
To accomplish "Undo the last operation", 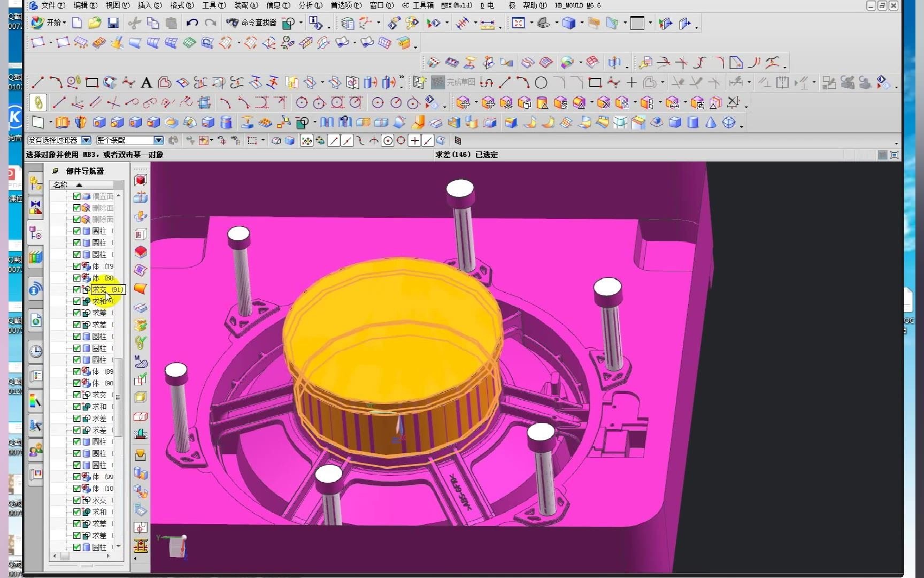I will [192, 22].
